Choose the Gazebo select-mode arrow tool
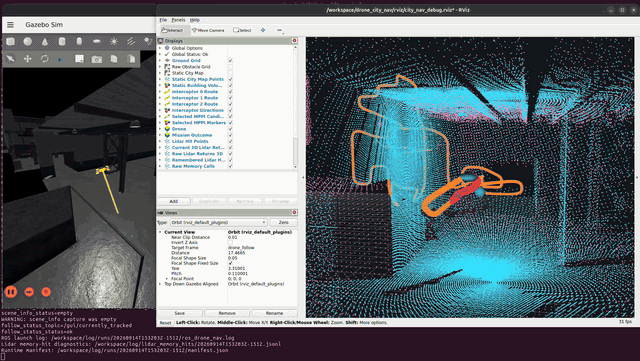Image resolution: width=640 pixels, height=361 pixels. click(11, 59)
